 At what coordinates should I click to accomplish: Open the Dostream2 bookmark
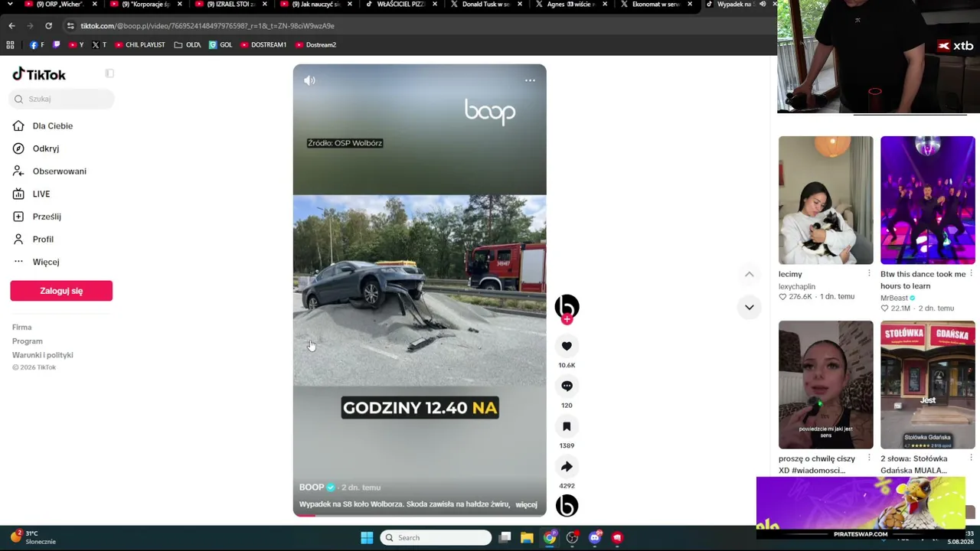[x=315, y=45]
